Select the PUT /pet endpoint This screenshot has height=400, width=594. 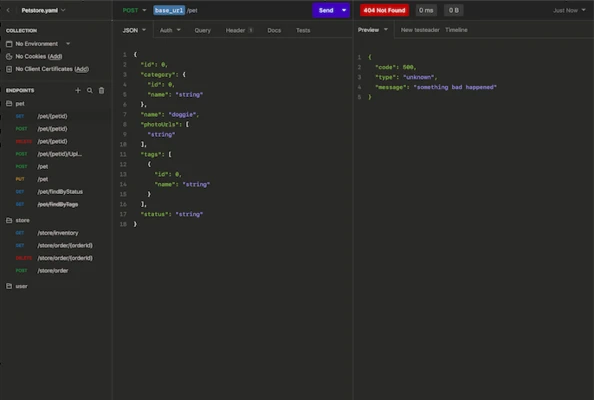click(x=56, y=179)
